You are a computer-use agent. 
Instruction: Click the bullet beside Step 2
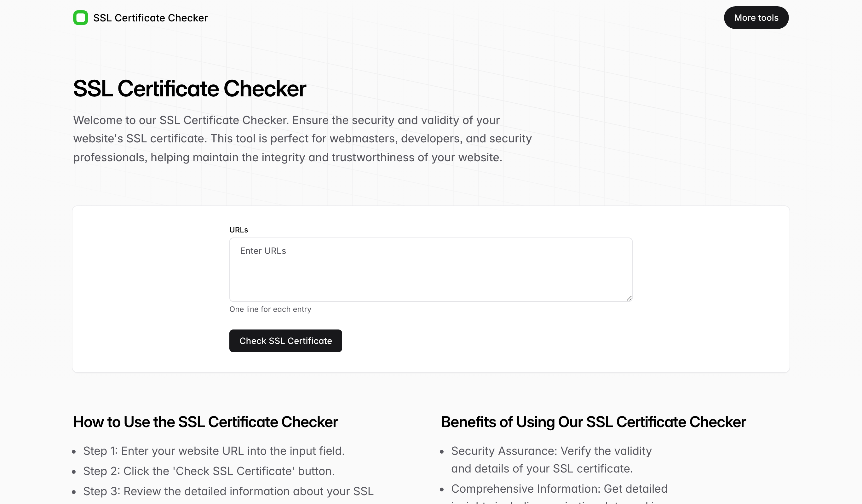[74, 472]
